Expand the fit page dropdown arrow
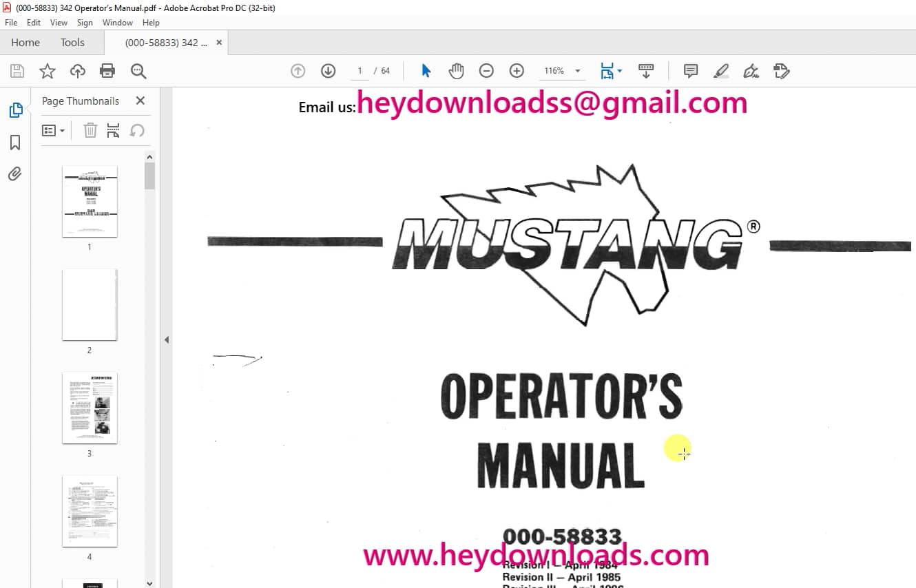Screen dimensions: 916x588 click(619, 71)
